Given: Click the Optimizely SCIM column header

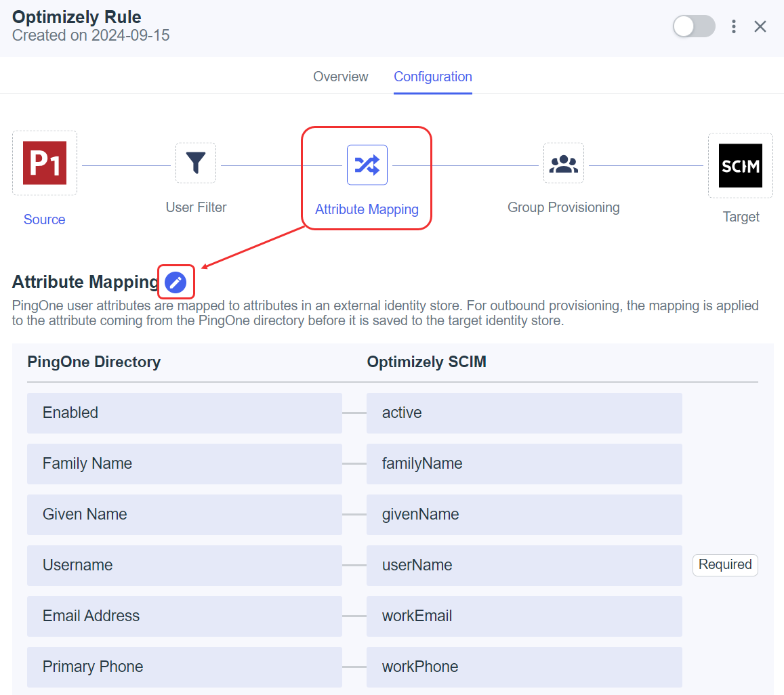Looking at the screenshot, I should click(426, 362).
